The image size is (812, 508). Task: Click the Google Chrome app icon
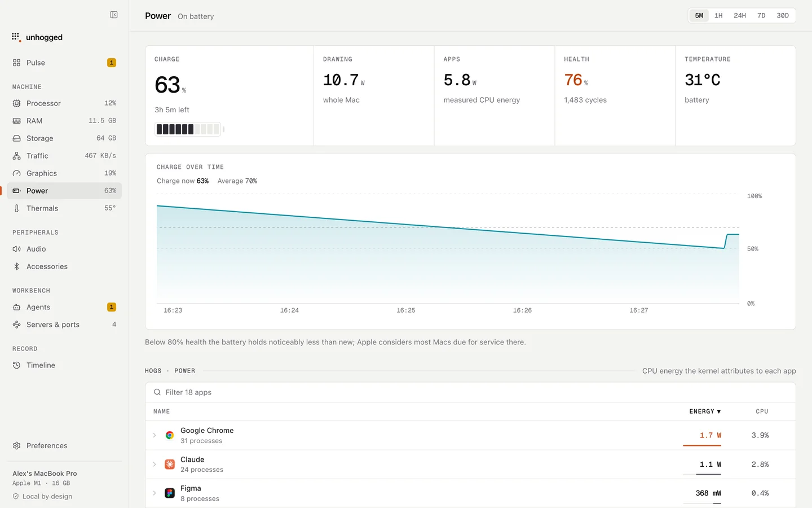(x=169, y=435)
